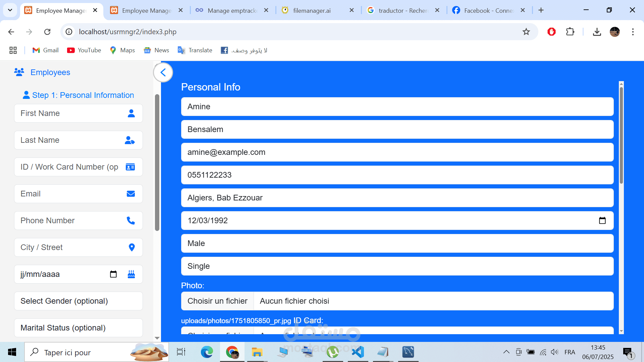This screenshot has height=362, width=644.
Task: Click Choisir un fichier photo button
Action: [217, 301]
